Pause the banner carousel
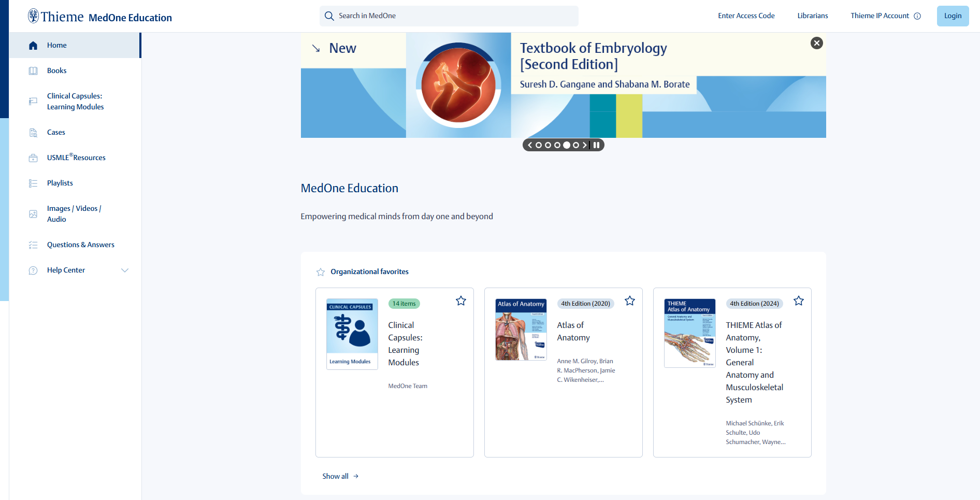 597,145
